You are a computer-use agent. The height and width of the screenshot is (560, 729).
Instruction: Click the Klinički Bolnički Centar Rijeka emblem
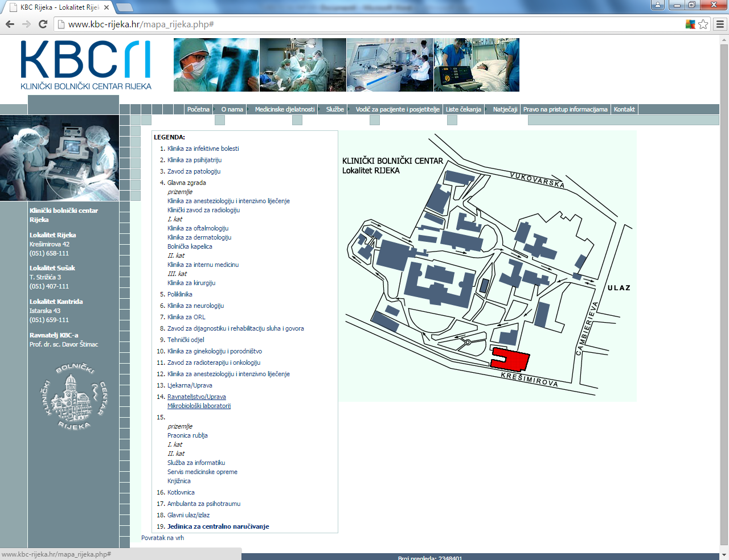pos(73,396)
